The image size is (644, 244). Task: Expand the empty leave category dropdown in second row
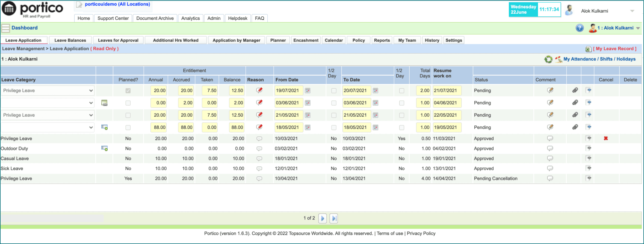point(48,103)
